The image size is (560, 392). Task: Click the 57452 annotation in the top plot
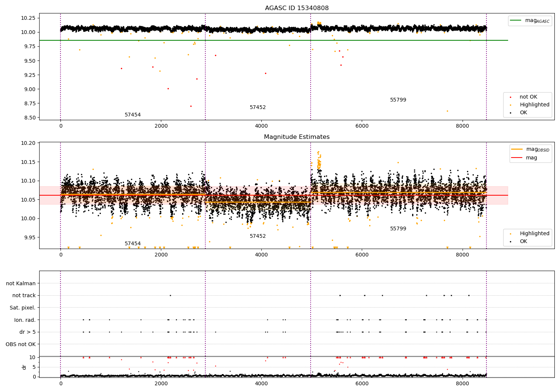258,107
